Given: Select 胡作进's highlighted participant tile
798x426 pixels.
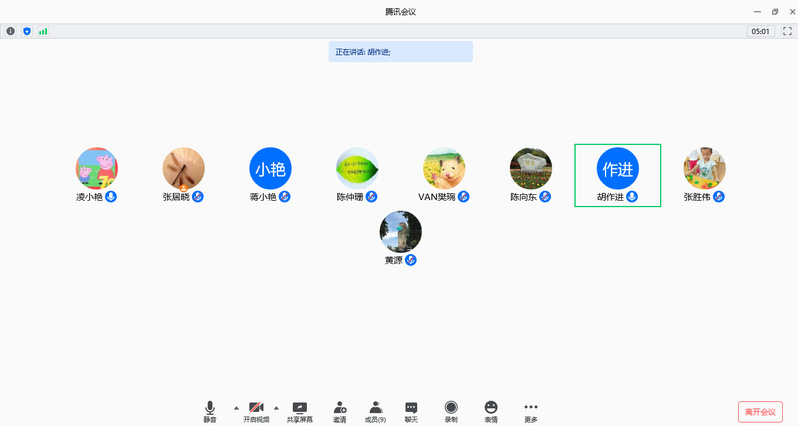Looking at the screenshot, I should click(x=617, y=175).
